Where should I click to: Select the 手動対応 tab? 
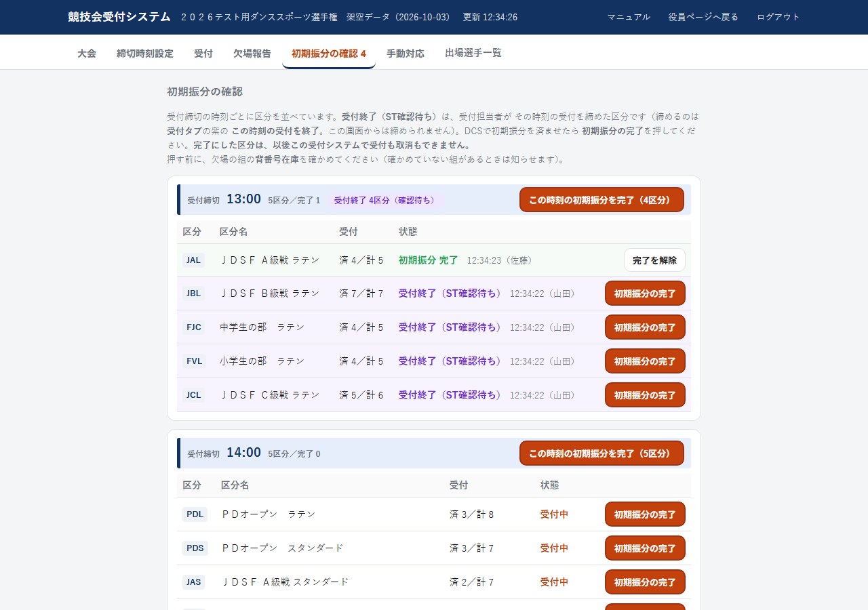[x=406, y=53]
